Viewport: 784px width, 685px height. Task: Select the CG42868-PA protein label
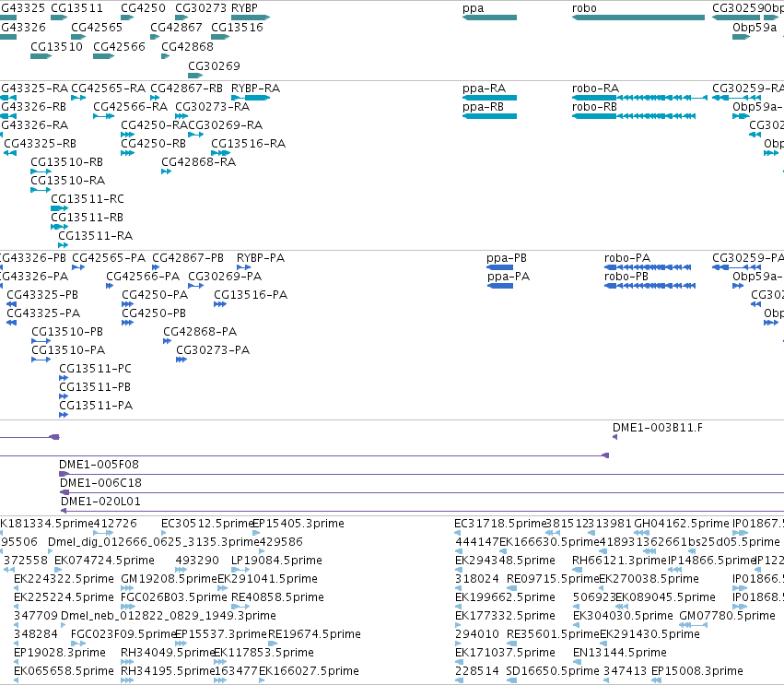click(200, 333)
